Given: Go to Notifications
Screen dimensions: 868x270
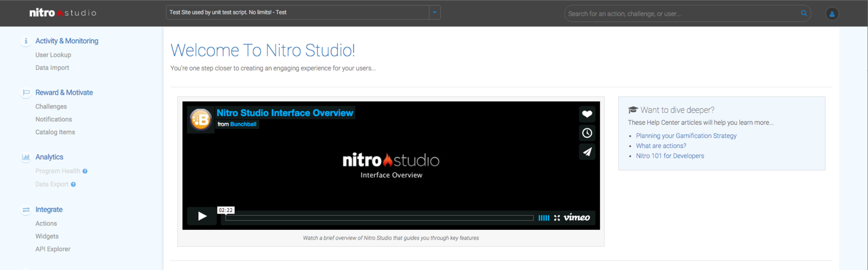Looking at the screenshot, I should 54,119.
